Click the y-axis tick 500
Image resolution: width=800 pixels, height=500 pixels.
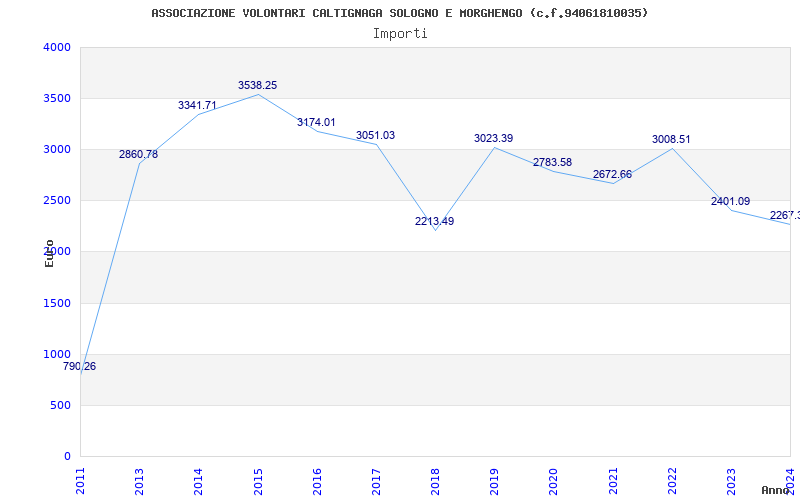coord(61,406)
